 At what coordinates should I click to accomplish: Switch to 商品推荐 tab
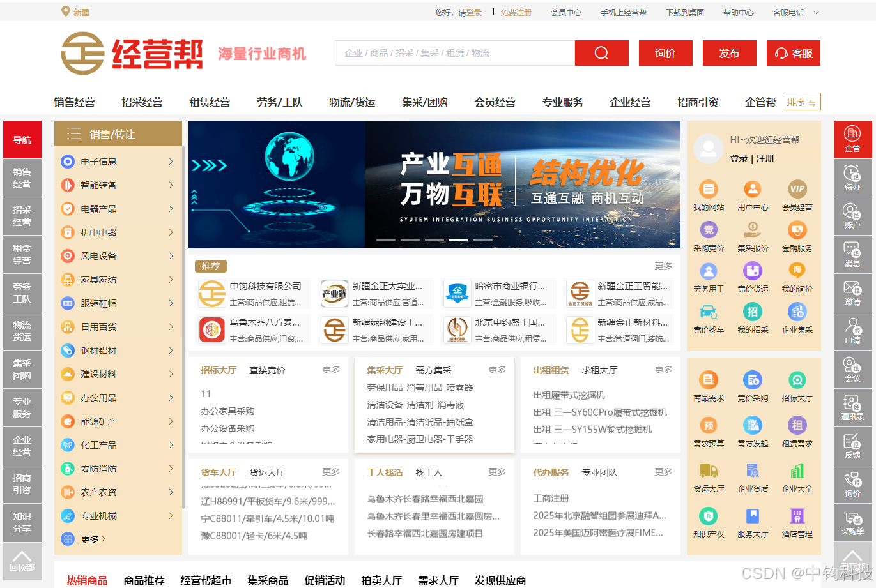(x=144, y=580)
